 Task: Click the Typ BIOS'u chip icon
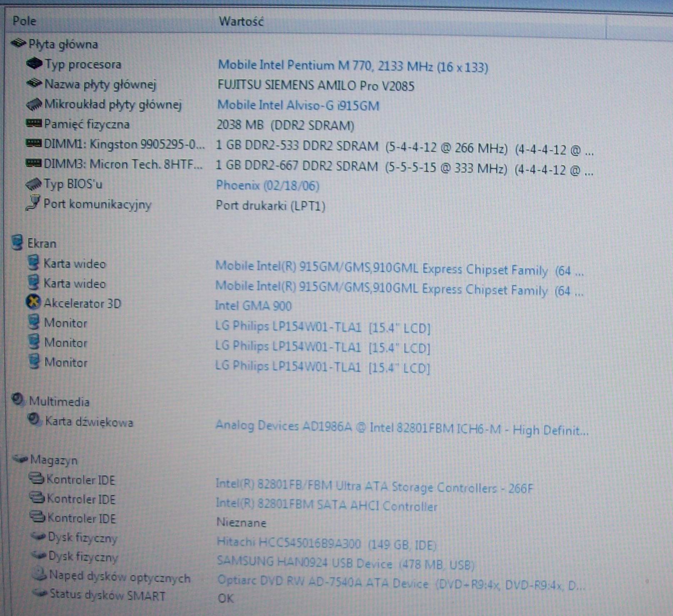pos(33,184)
